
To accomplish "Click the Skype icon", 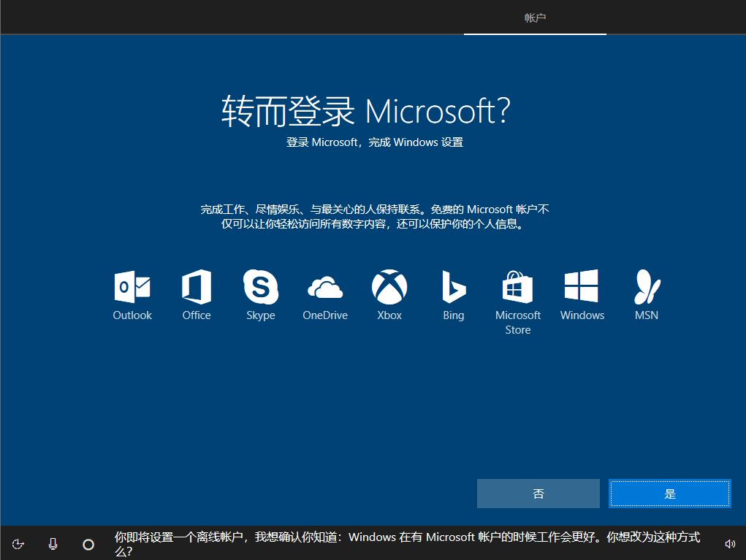I will pyautogui.click(x=260, y=287).
